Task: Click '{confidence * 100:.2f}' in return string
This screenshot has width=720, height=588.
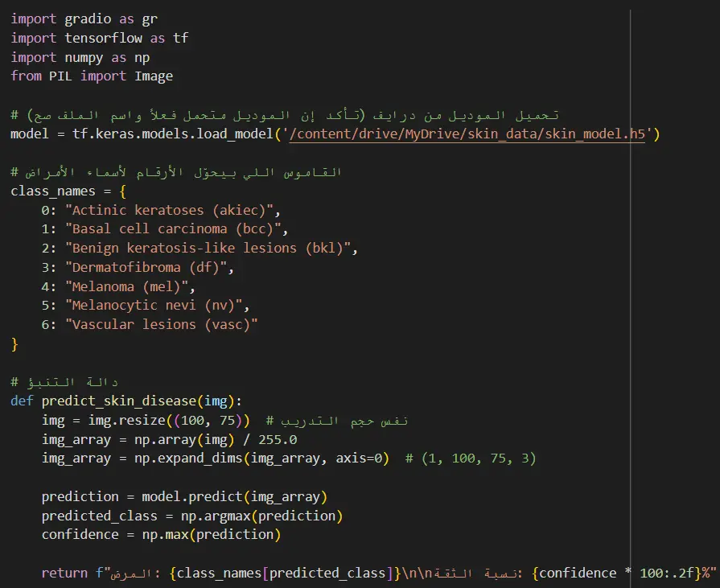Action: 616,574
